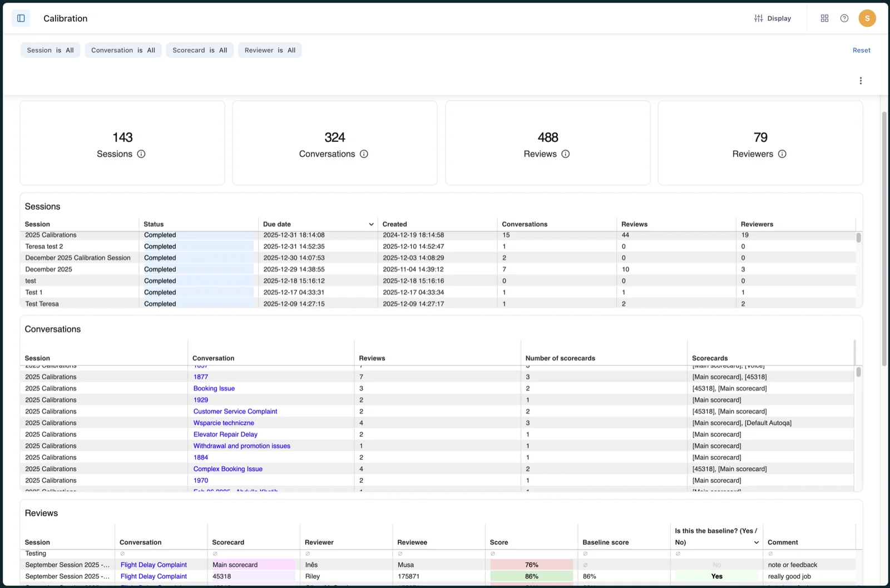Image resolution: width=890 pixels, height=588 pixels.
Task: Click the 86% score cell for Riley
Action: tap(531, 577)
